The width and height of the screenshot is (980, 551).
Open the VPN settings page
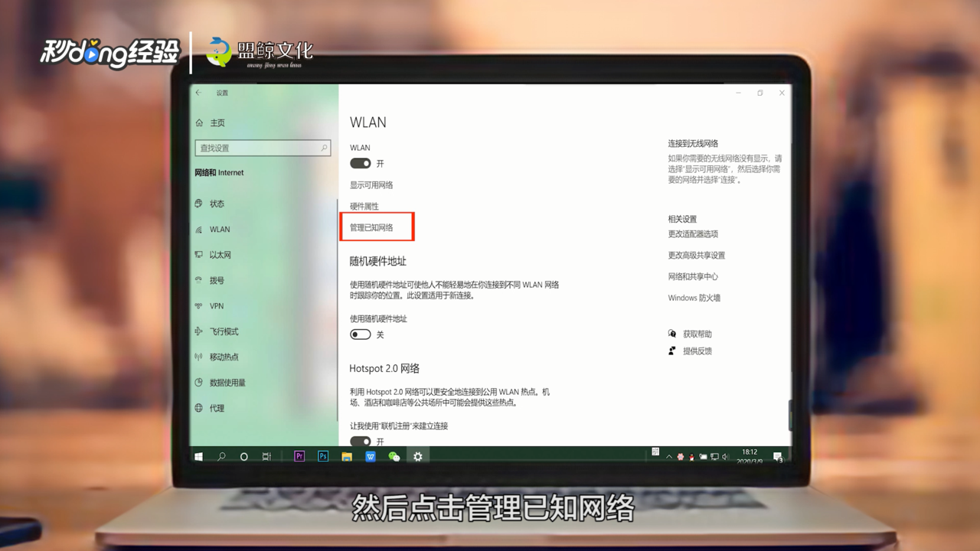point(210,305)
